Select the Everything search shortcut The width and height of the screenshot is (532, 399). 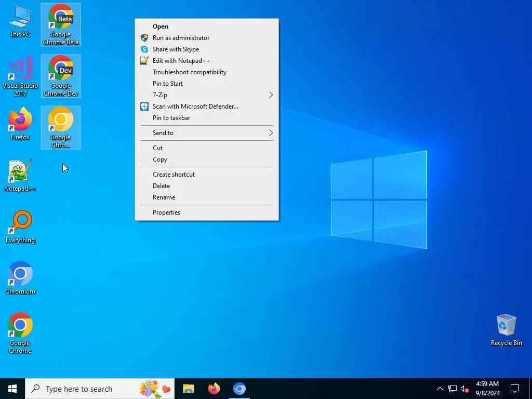point(20,228)
